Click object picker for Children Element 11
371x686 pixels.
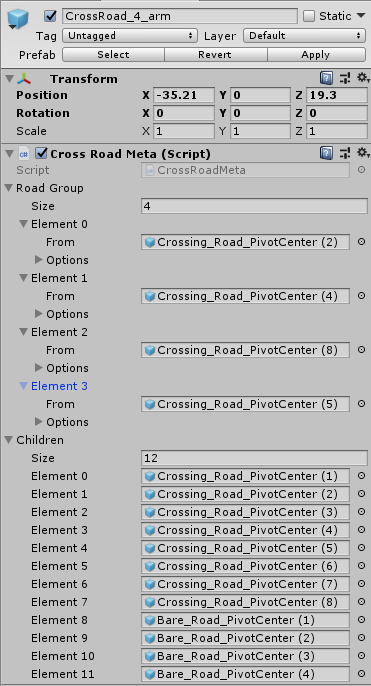click(x=361, y=674)
